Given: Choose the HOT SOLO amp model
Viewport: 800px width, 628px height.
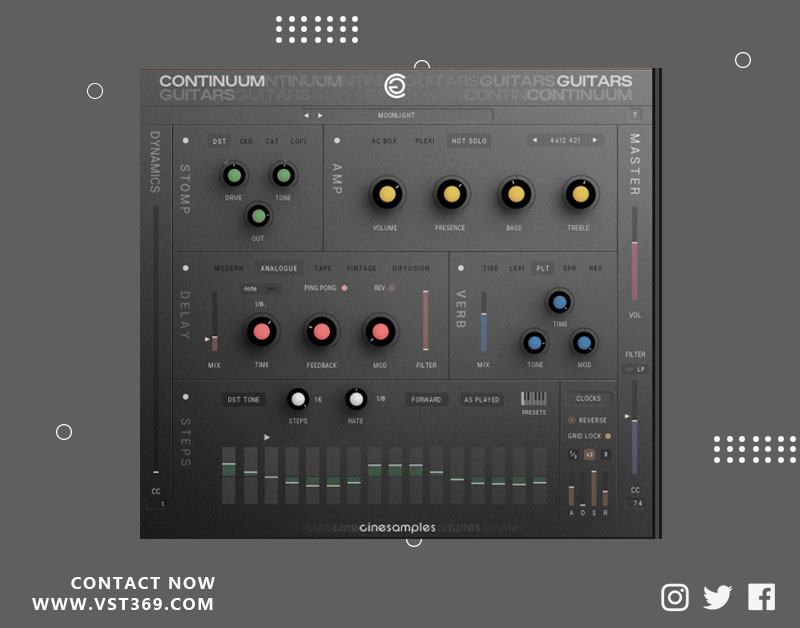Looking at the screenshot, I should (469, 141).
